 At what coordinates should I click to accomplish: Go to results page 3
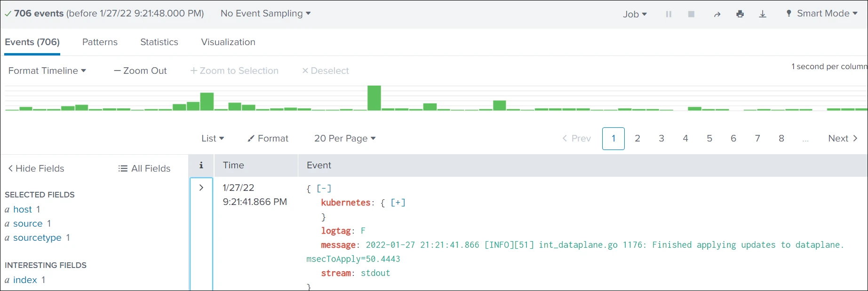pyautogui.click(x=661, y=138)
